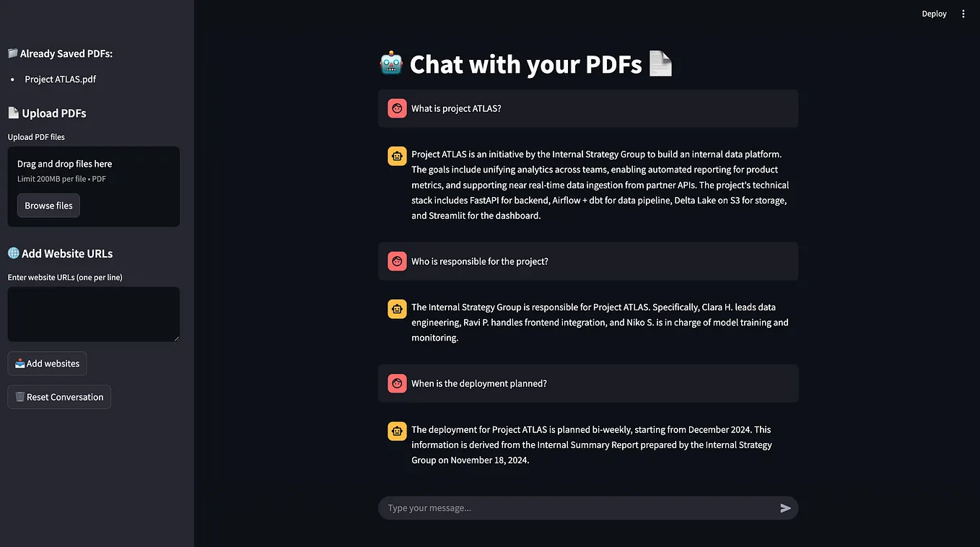
Task: Click the Reset Conversation button
Action: click(59, 397)
